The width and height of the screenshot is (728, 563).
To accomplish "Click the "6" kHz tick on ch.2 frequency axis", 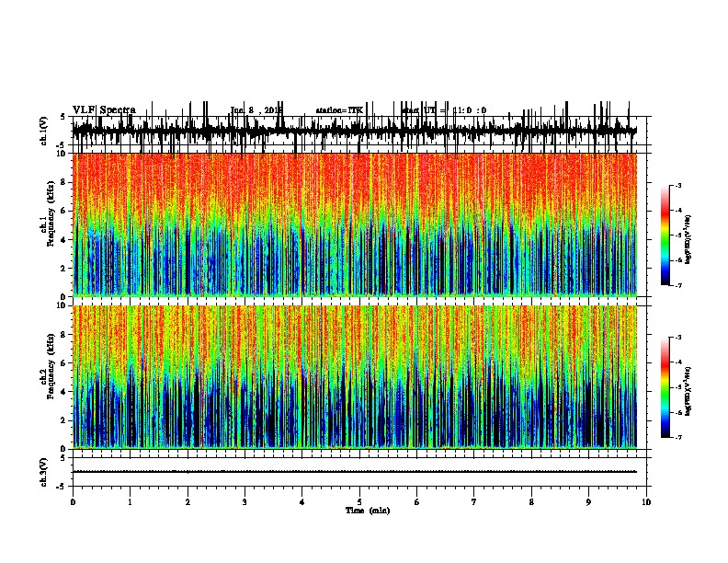I will click(x=63, y=362).
